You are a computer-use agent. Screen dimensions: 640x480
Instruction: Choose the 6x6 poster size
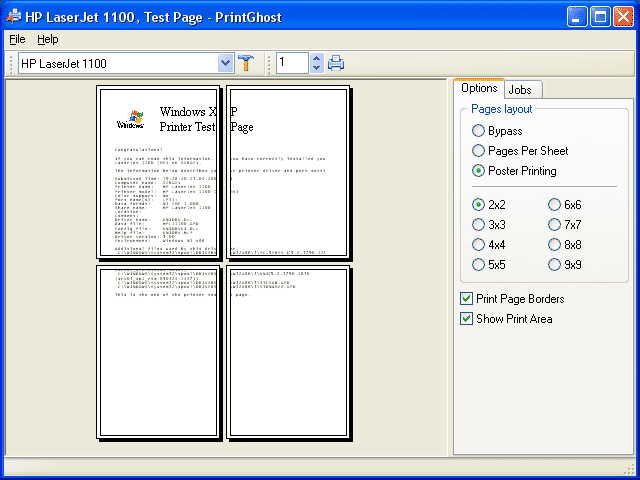[564, 204]
